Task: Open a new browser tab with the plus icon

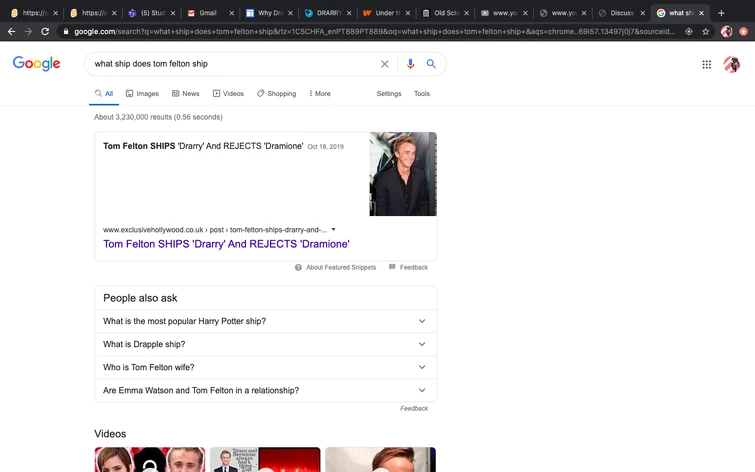Action: pos(721,13)
